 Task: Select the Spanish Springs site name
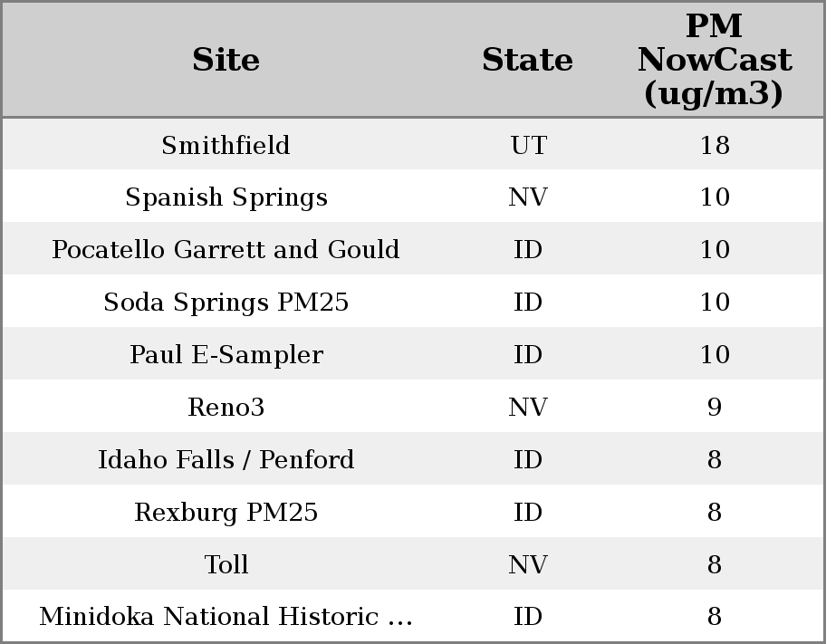click(226, 197)
